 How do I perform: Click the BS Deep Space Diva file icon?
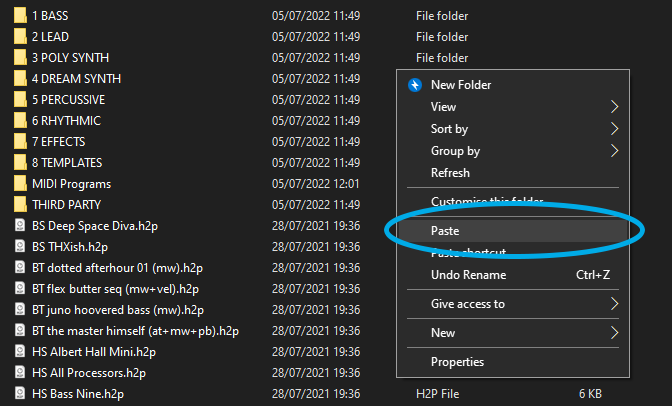20,226
